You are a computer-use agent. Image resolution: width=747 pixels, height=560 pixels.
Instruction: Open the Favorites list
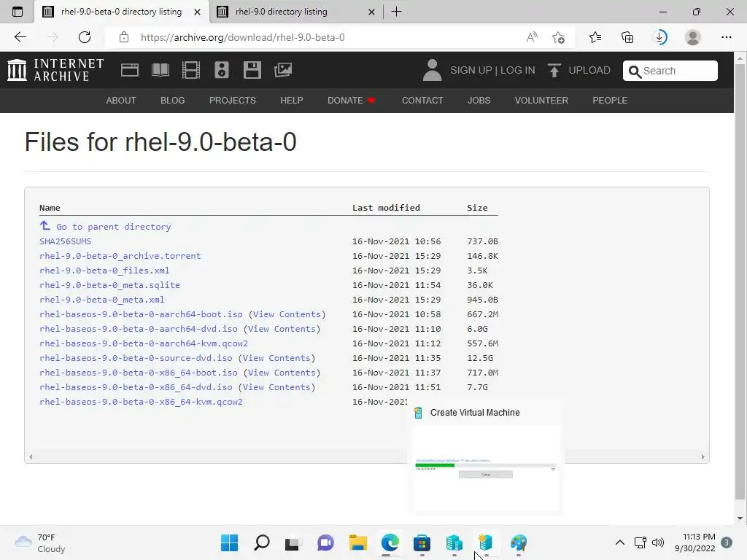tap(595, 37)
